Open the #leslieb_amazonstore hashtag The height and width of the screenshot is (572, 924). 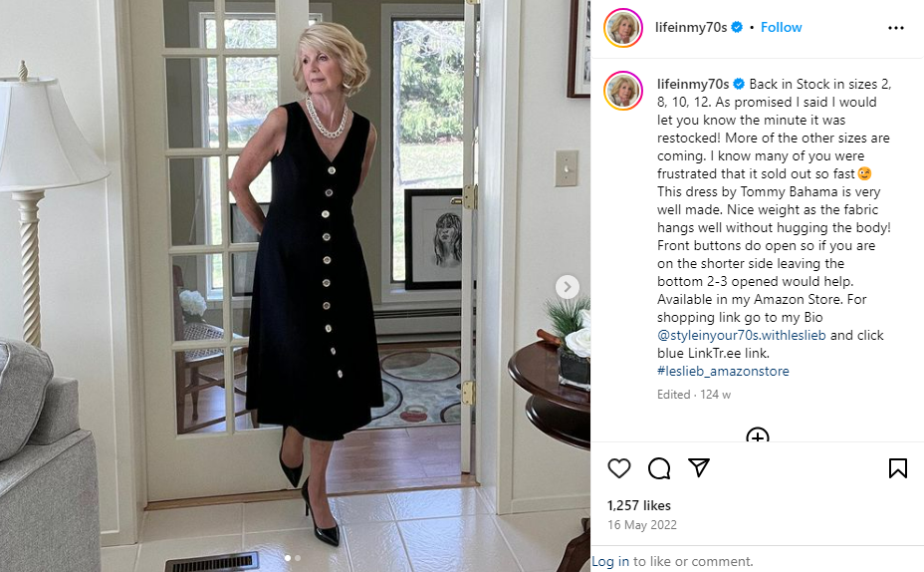click(x=723, y=371)
